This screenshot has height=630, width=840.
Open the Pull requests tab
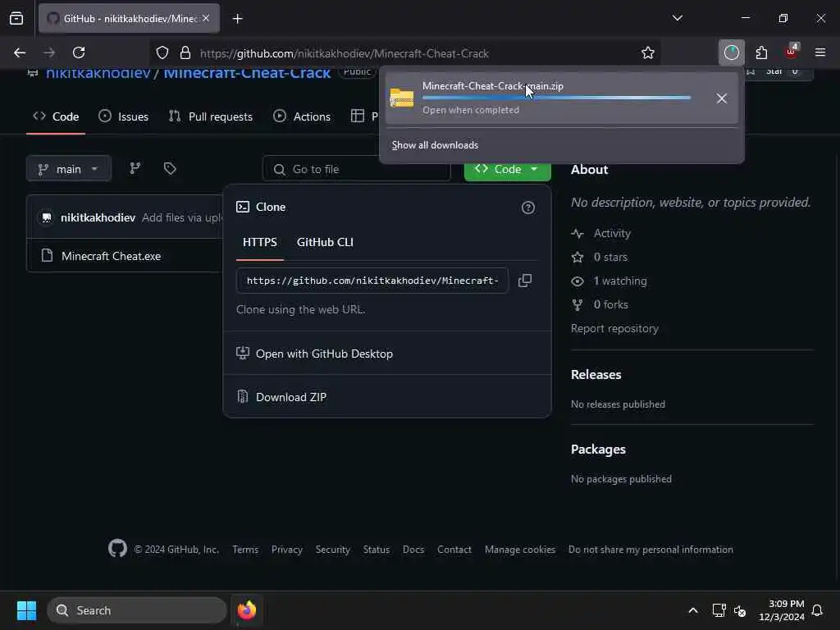211,116
